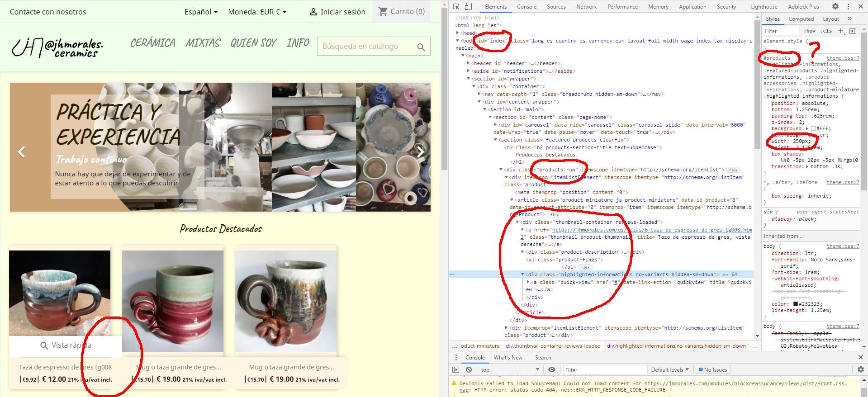Expand the head element in DOM tree
Viewport: 868px width, 397px height.
click(x=457, y=33)
